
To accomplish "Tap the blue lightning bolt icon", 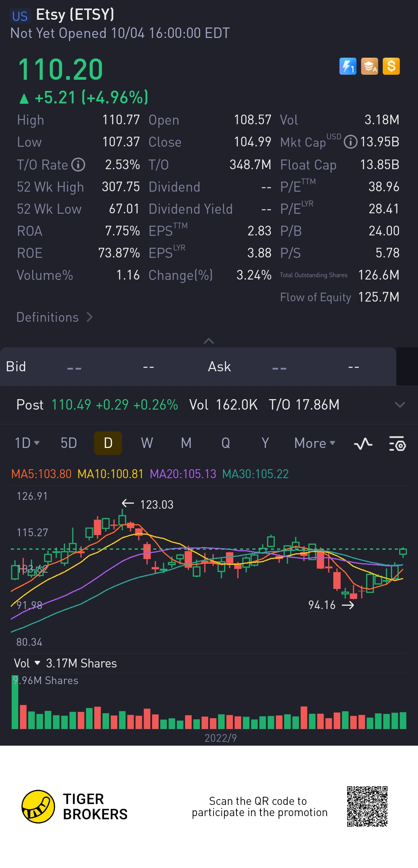I will pyautogui.click(x=348, y=66).
